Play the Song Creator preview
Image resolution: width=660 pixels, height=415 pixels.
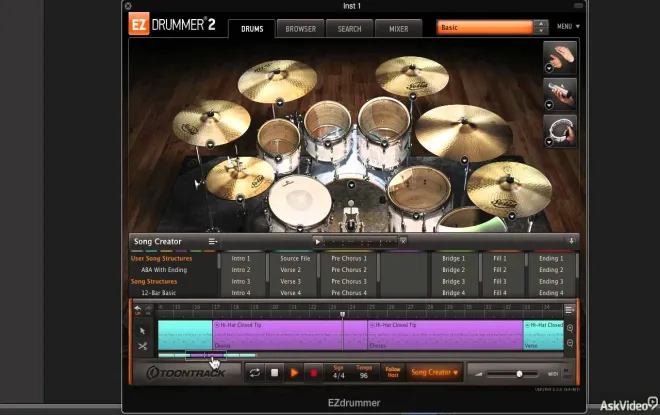coord(318,242)
